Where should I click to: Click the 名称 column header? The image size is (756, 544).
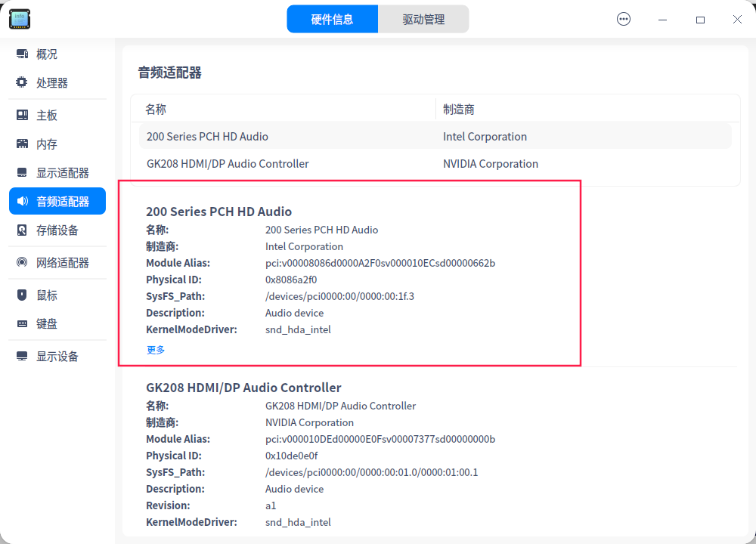pos(155,109)
